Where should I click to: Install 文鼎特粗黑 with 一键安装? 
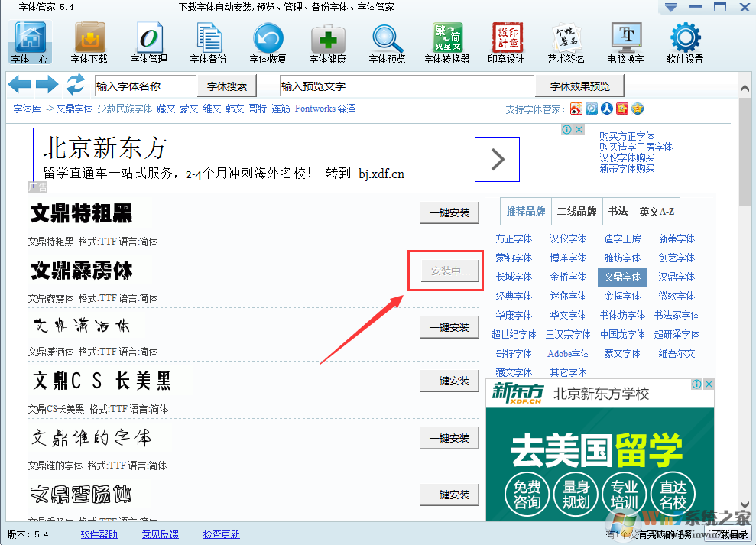pos(449,212)
